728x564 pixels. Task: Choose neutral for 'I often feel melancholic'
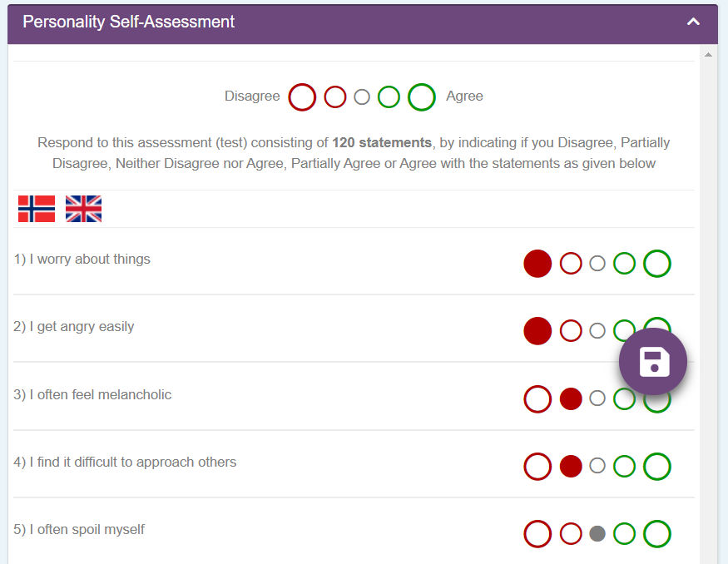pyautogui.click(x=597, y=398)
